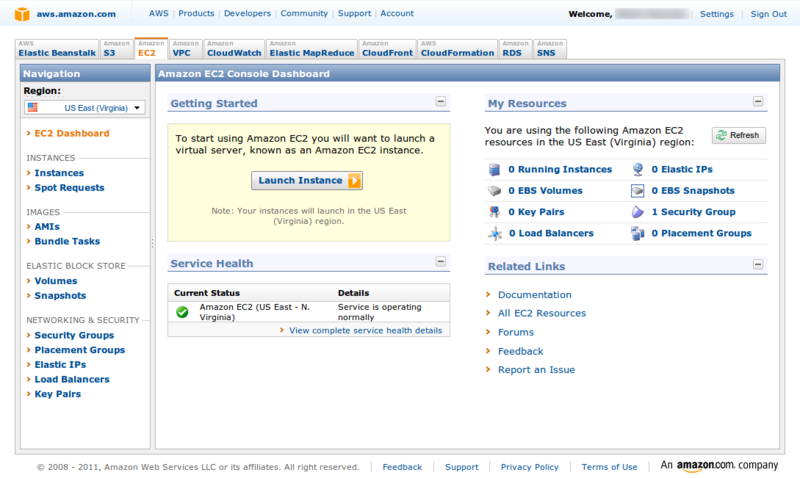Click the navigation pane splitter handle
Screen dimensions: 800x478
click(153, 243)
